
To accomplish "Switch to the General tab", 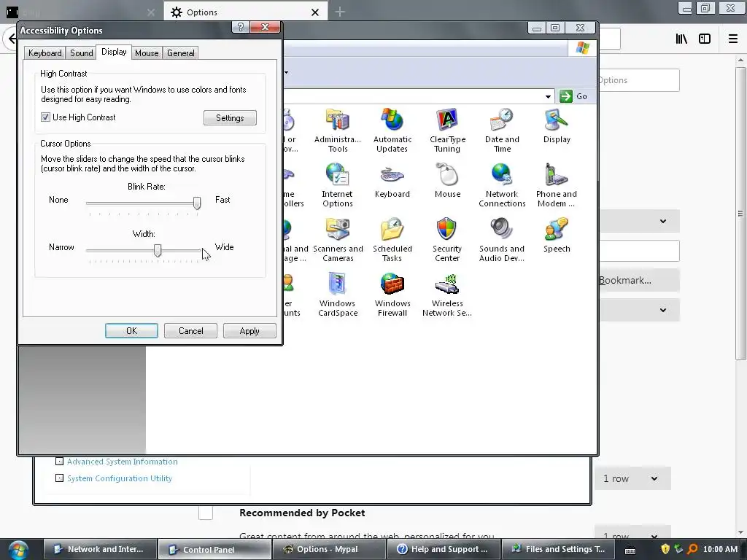I will click(181, 52).
